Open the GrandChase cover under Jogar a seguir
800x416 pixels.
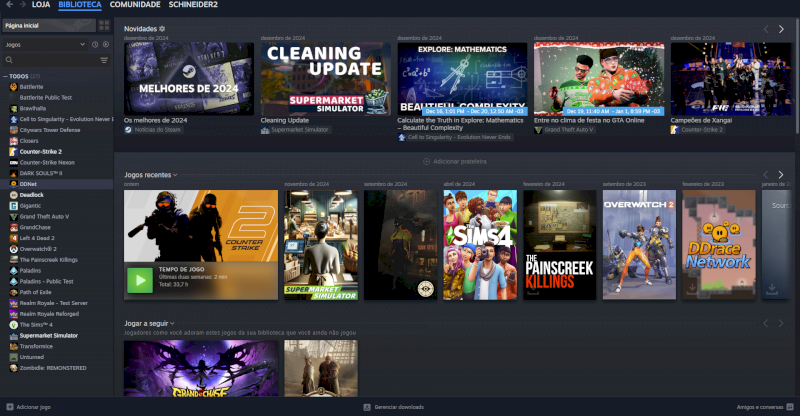pos(201,369)
